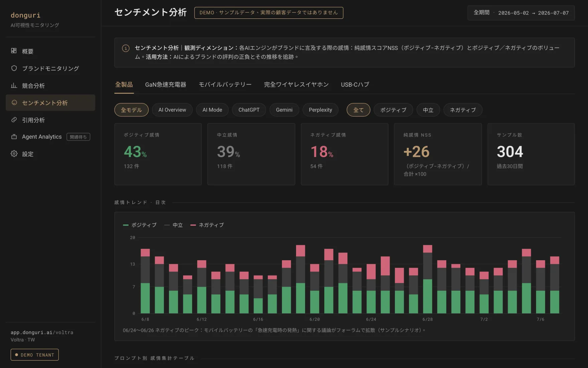Click the 競合分析 bar chart icon

pyautogui.click(x=14, y=86)
